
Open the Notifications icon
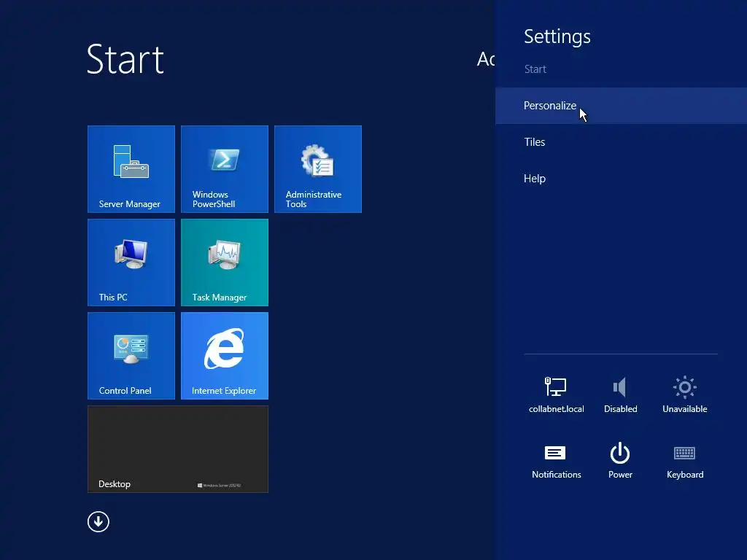pyautogui.click(x=556, y=460)
